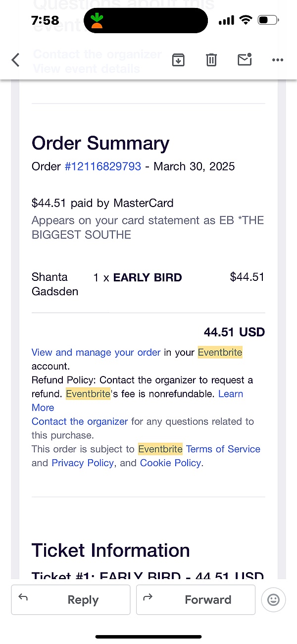Open Eventbrite Terms of Service link
The height and width of the screenshot is (644, 297).
click(223, 449)
